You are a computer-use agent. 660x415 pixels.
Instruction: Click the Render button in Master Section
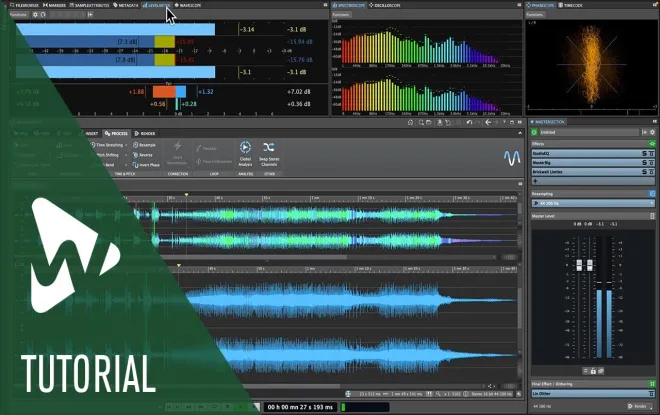[x=638, y=406]
